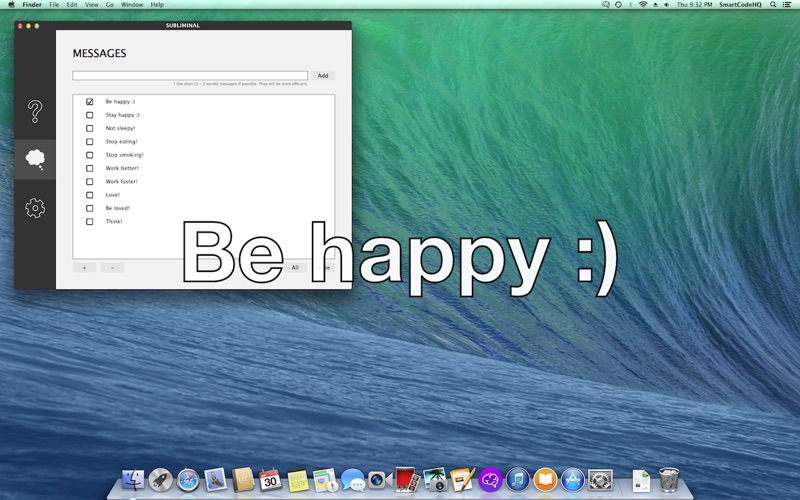
Task: Click the All button
Action: pos(295,267)
